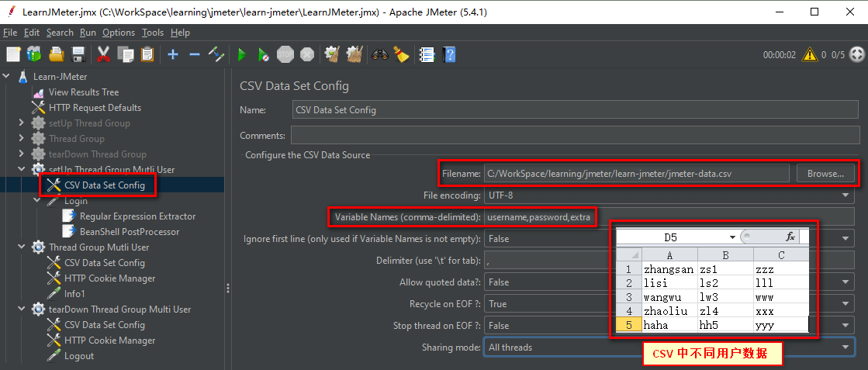Open the Ignore first line dropdown

click(x=669, y=239)
